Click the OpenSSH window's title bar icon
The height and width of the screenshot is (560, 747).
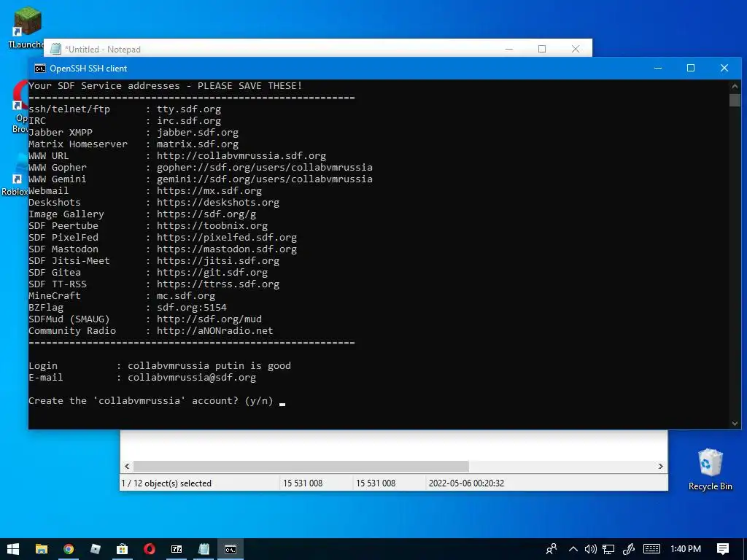(x=40, y=69)
